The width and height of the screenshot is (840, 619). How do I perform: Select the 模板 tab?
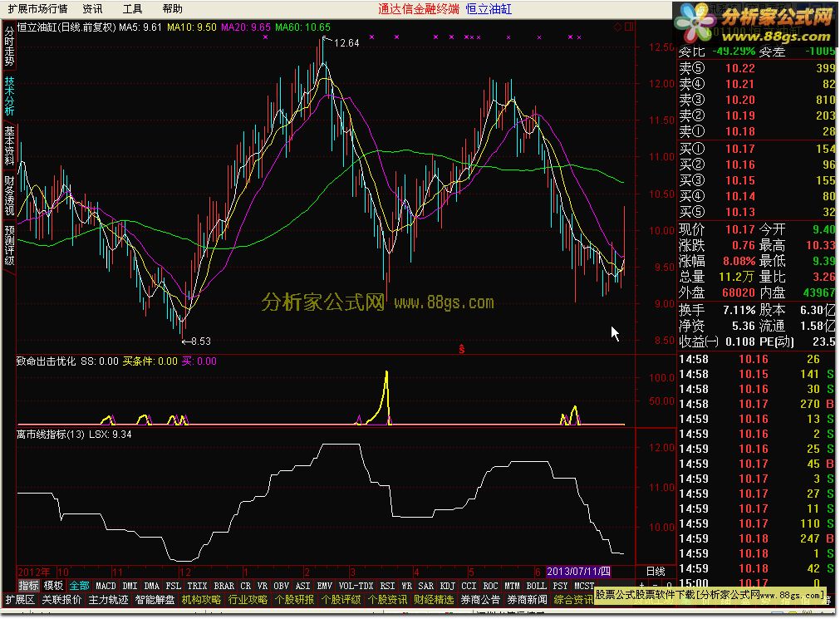(53, 586)
